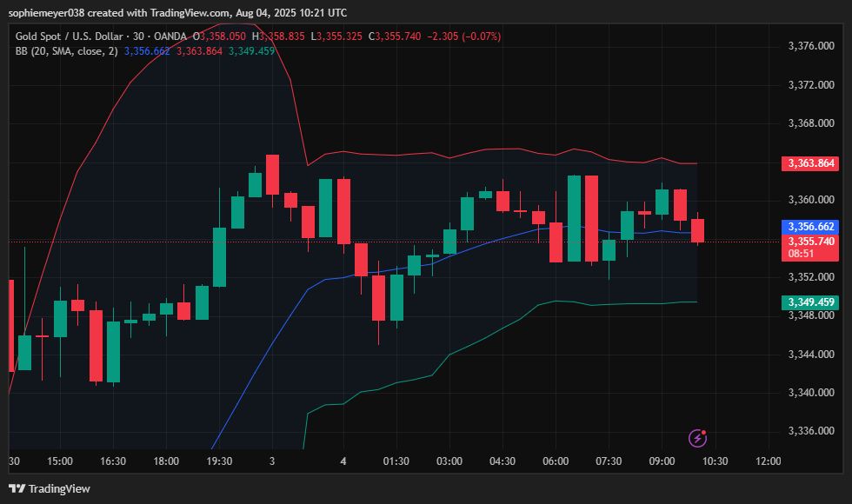Screen dimensions: 852x504
Task: Click the BB (20, SMA, close, 2) indicator label
Action: [x=66, y=51]
